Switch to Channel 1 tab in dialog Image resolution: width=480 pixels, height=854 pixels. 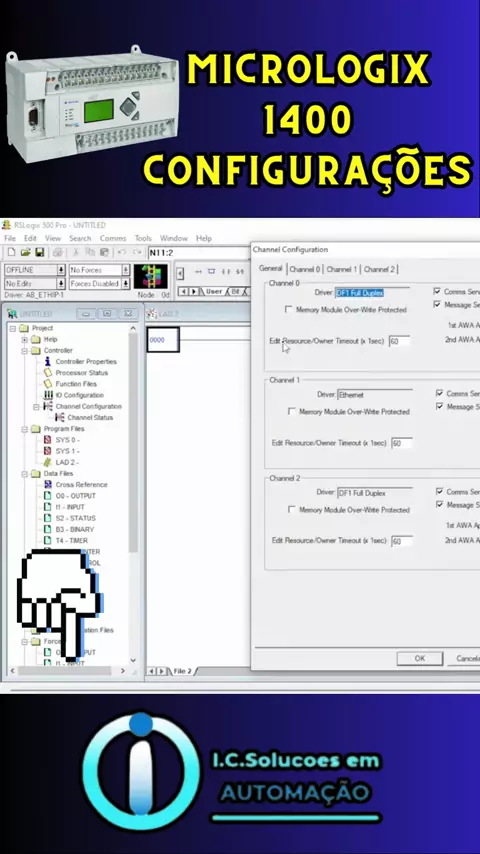click(342, 269)
